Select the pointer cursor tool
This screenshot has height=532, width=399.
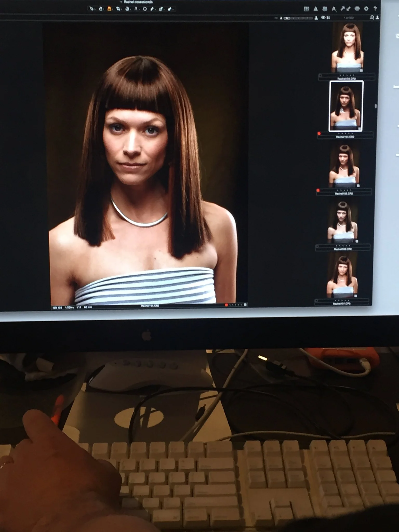[91, 9]
